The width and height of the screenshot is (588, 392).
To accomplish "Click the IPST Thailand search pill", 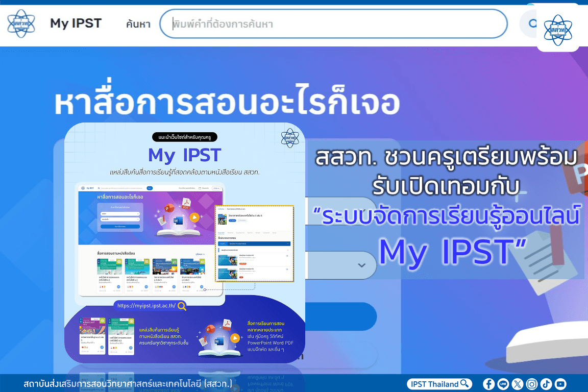I will tap(439, 384).
